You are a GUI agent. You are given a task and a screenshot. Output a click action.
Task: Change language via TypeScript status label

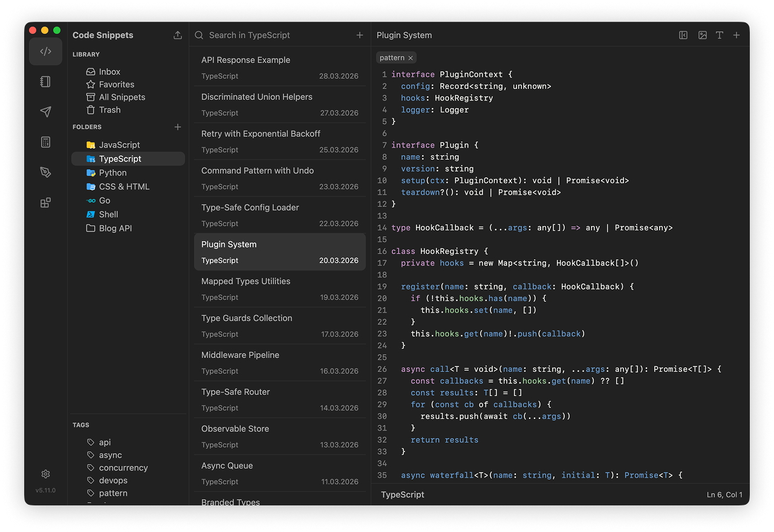[403, 495]
